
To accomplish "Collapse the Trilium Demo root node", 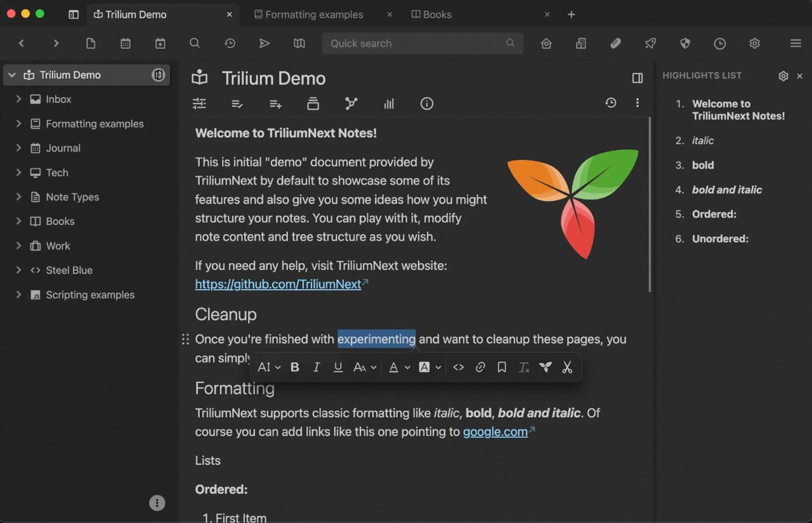I will 11,75.
